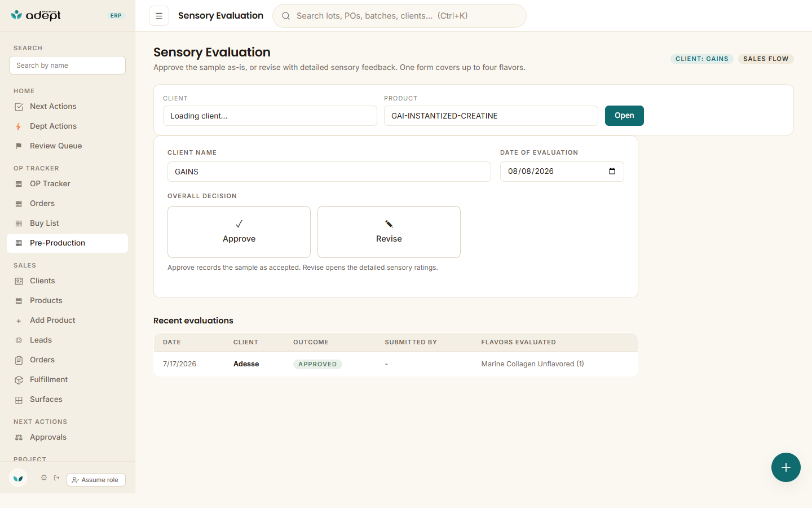Click the Surfaces grid icon
Viewport: 812px width, 508px height.
(x=19, y=400)
